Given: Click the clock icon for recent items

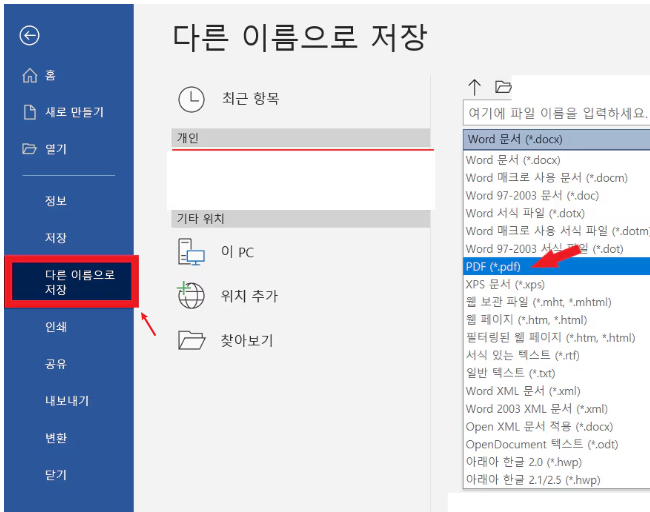Looking at the screenshot, I should (x=191, y=99).
